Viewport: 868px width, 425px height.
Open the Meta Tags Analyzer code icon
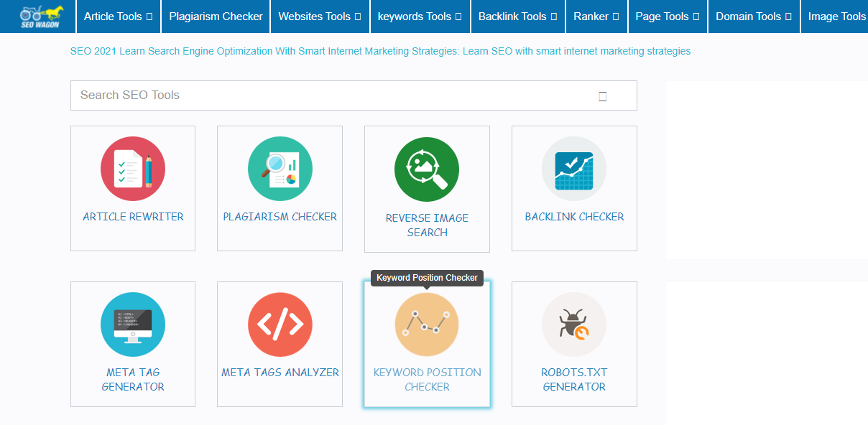point(280,324)
